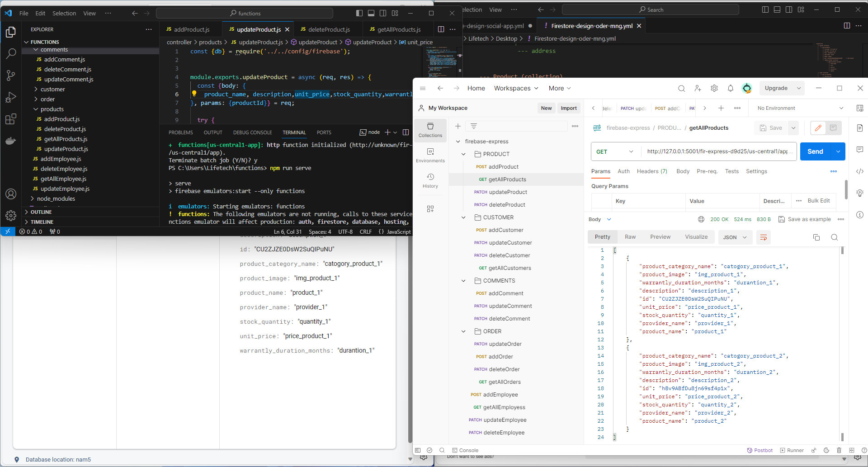Viewport: 868px width, 467px height.
Task: Open Run and Debug panel in VS Code
Action: (x=11, y=97)
